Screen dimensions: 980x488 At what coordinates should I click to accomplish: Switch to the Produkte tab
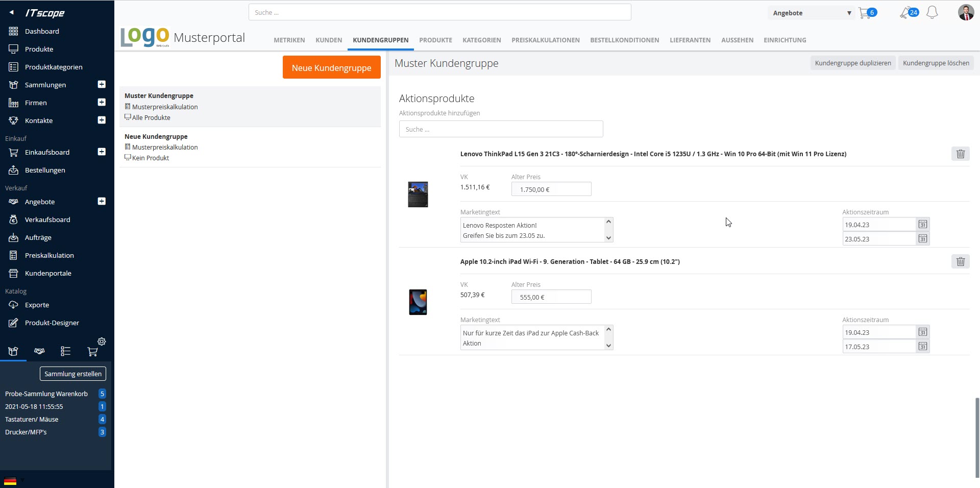click(435, 40)
